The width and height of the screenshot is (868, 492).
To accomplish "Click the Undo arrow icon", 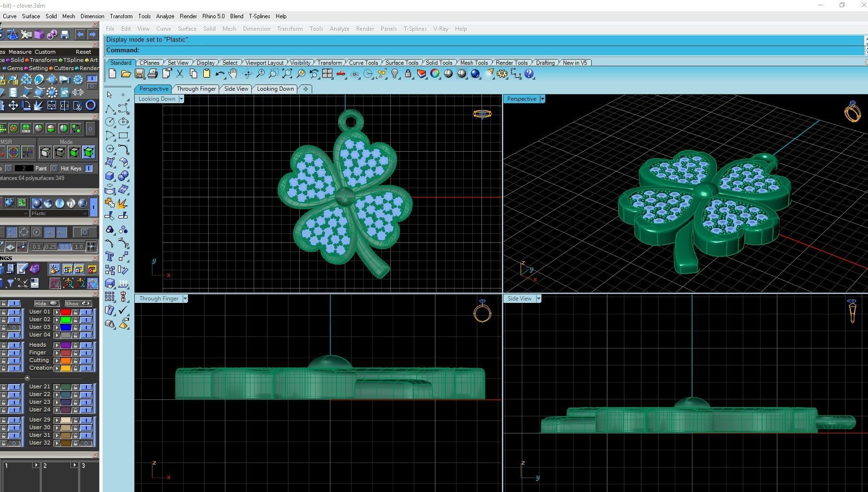I will tap(220, 74).
